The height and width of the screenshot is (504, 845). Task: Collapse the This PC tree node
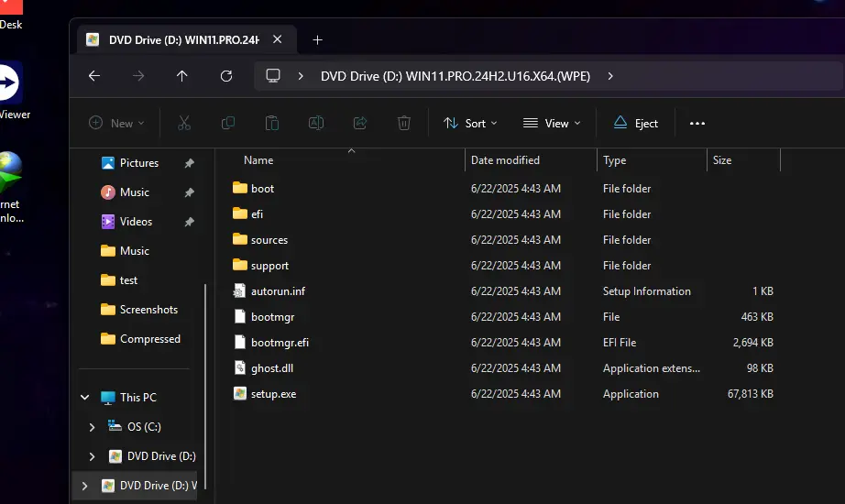85,398
